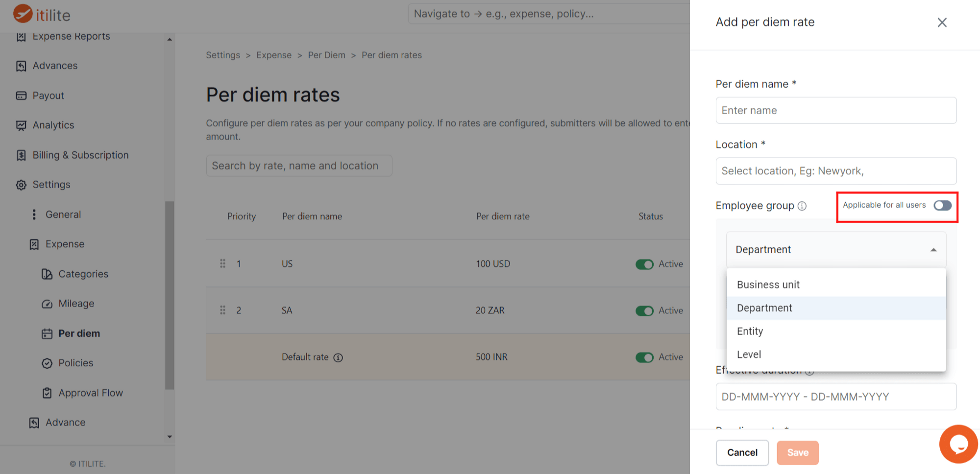Open the Advances section

[54, 65]
